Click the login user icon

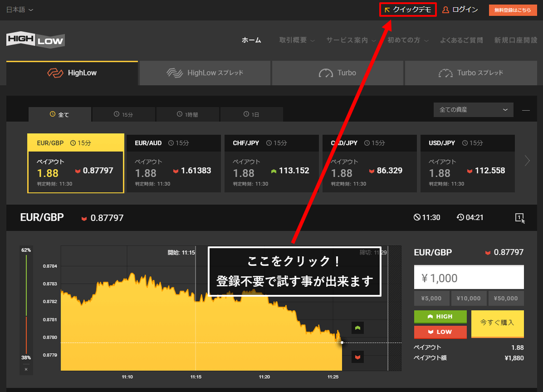click(445, 10)
